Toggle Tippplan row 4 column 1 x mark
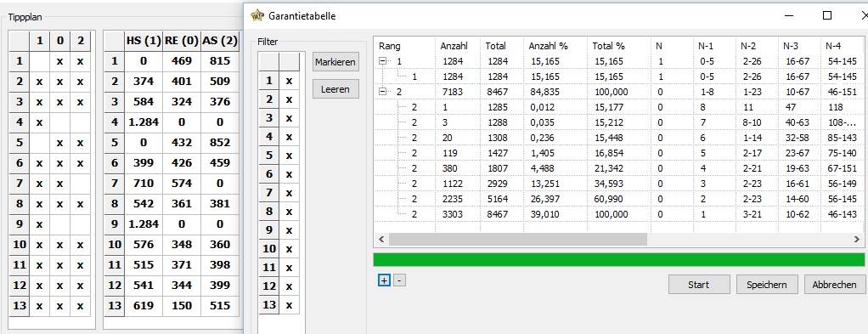The height and width of the screenshot is (334, 868). pos(39,122)
